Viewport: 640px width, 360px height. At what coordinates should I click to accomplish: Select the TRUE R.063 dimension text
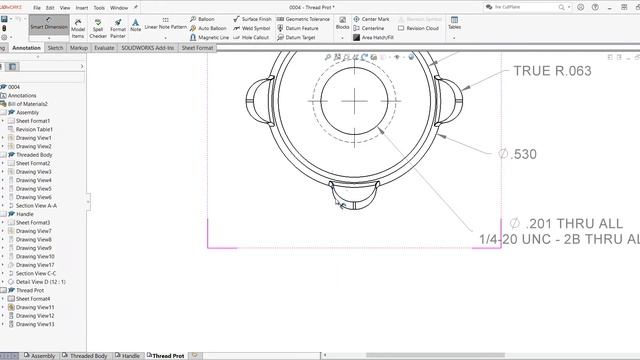[x=552, y=71]
